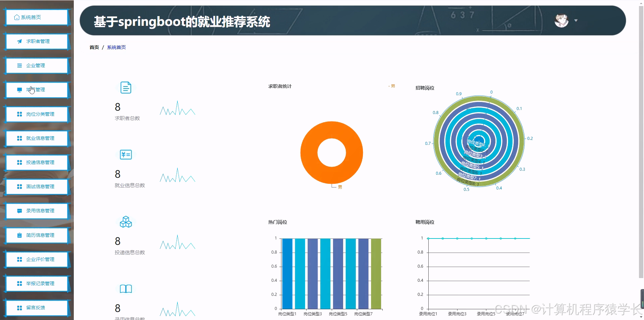The width and height of the screenshot is (644, 320).
Task: Expand the dropdown arrow next to avatar
Action: pos(576,20)
